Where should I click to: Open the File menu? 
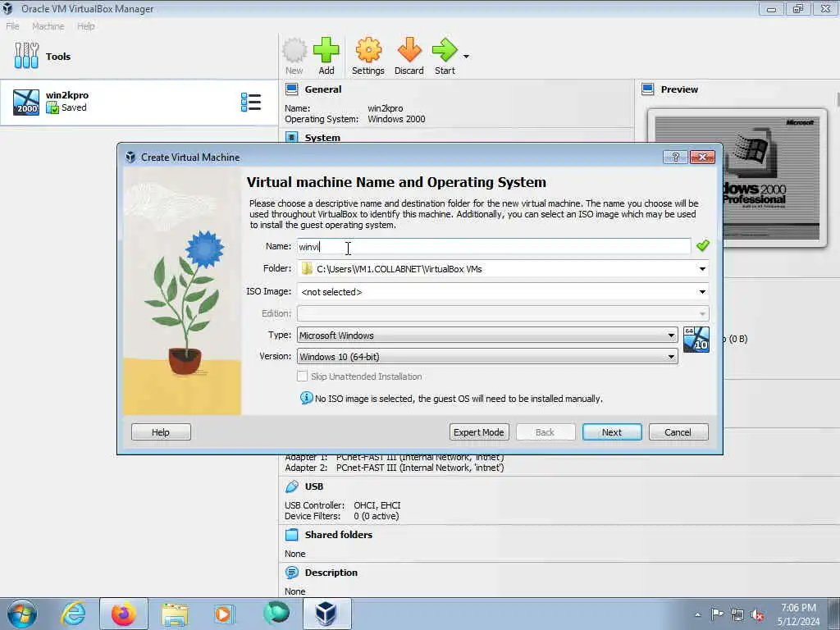click(x=13, y=26)
